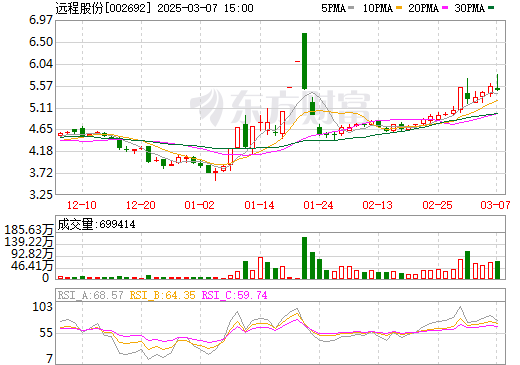
Task: Click the tallest green candlestick near 6.50
Action: pos(304,61)
